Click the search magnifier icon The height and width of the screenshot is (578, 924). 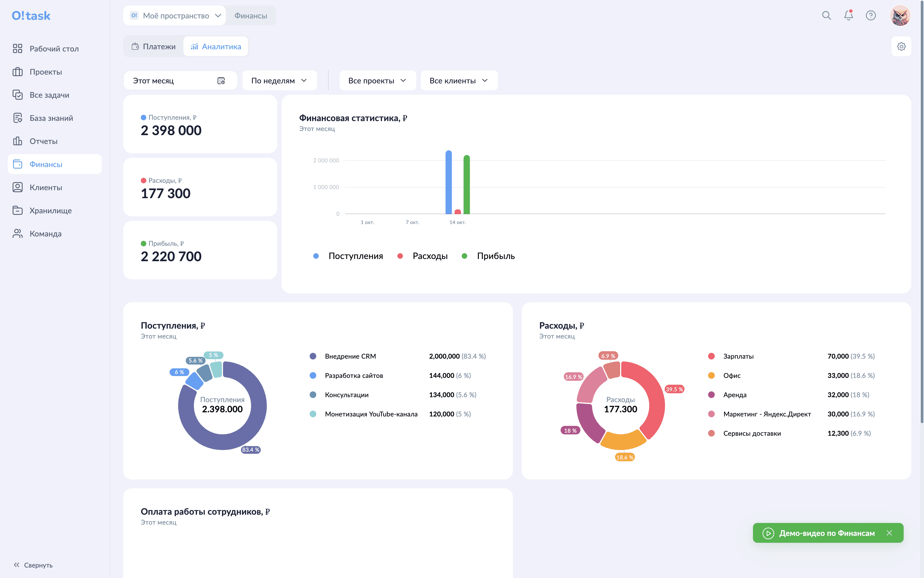point(826,16)
